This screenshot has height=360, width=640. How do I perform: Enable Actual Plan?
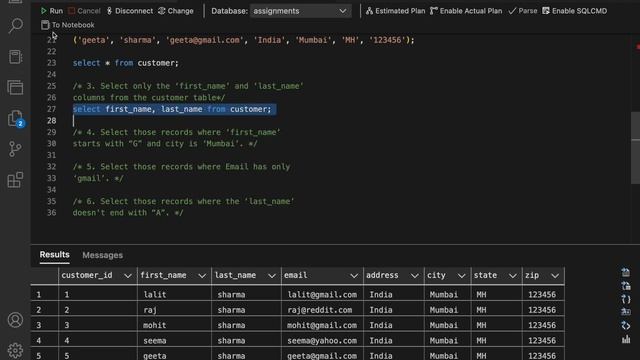pyautogui.click(x=466, y=11)
